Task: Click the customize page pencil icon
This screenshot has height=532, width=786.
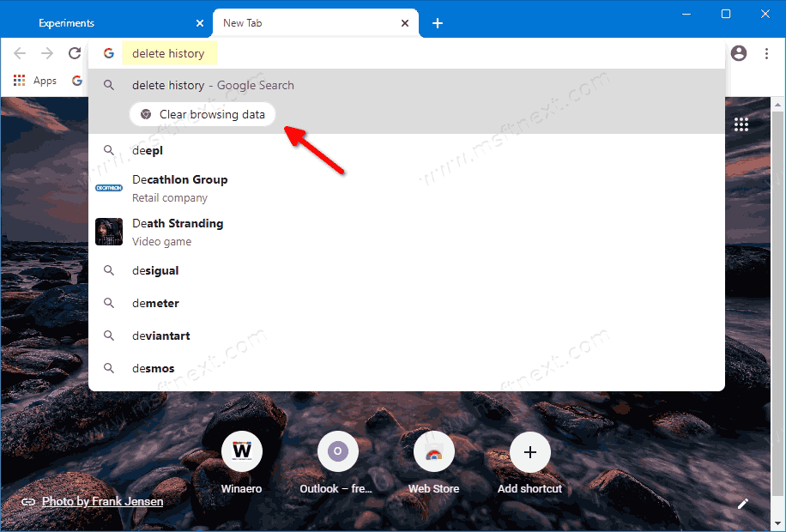Action: point(743,504)
